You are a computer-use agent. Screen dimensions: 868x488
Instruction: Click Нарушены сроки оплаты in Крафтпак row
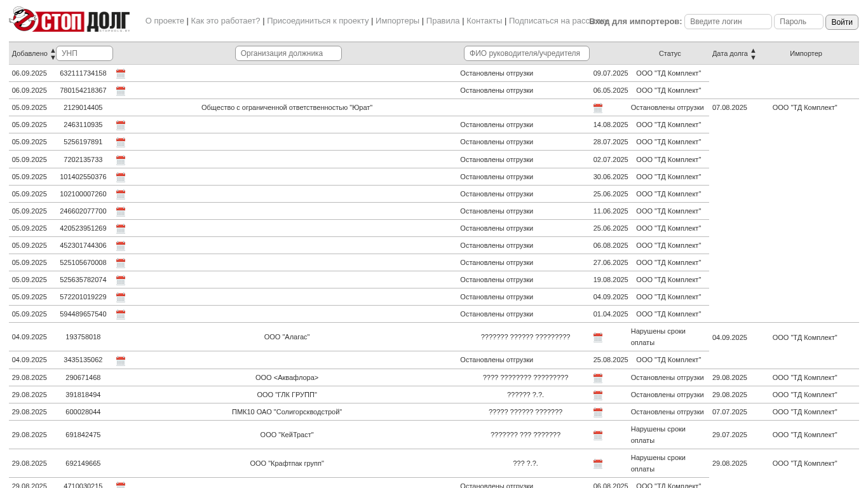click(x=658, y=463)
